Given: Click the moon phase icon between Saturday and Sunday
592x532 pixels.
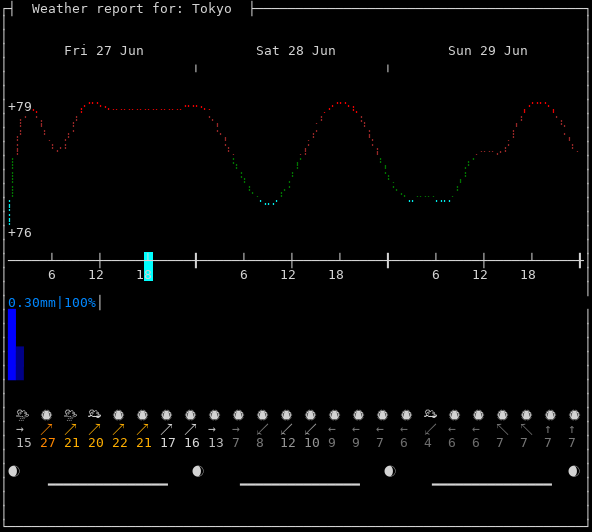Looking at the screenshot, I should tap(390, 471).
